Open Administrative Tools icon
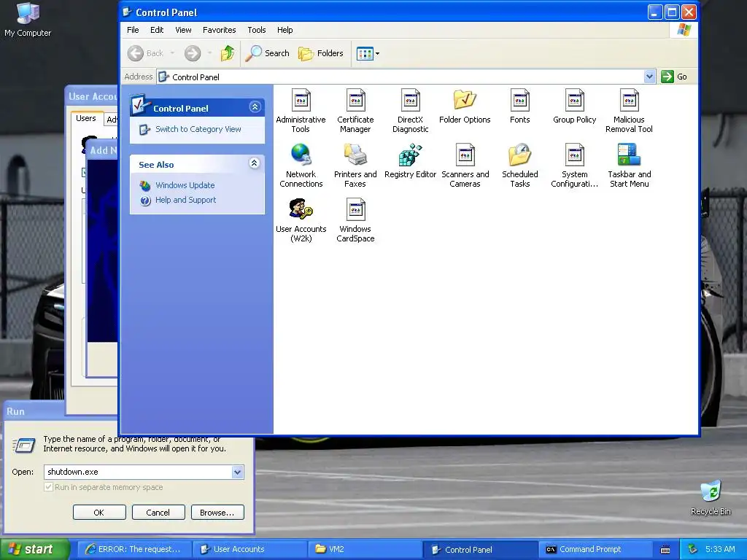This screenshot has height=560, width=747. 301,111
